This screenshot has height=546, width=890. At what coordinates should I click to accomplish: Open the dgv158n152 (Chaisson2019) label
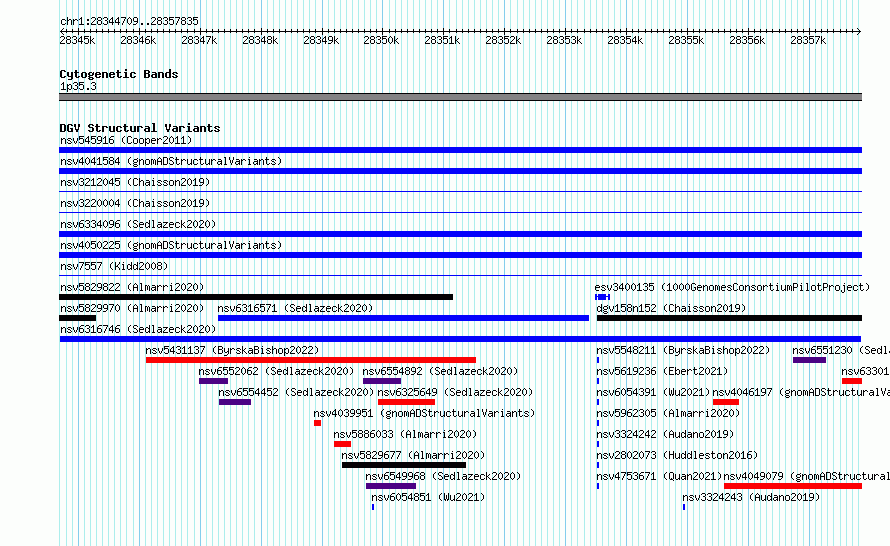coord(671,308)
